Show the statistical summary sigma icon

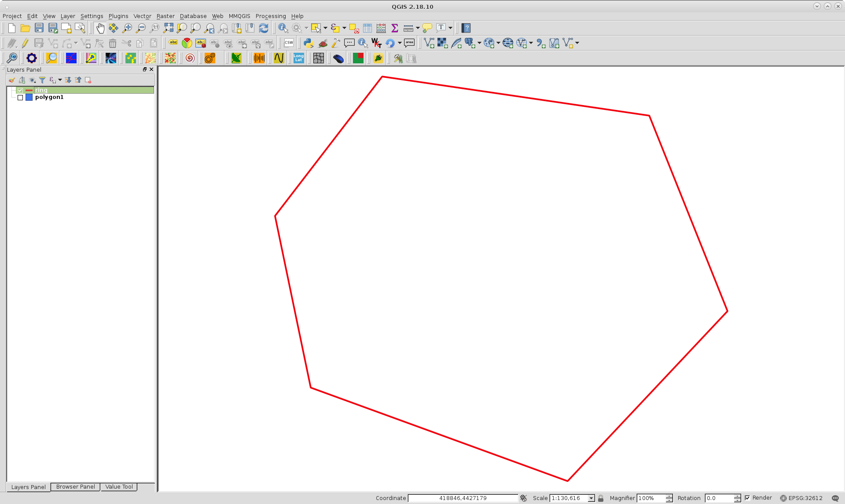pos(395,28)
